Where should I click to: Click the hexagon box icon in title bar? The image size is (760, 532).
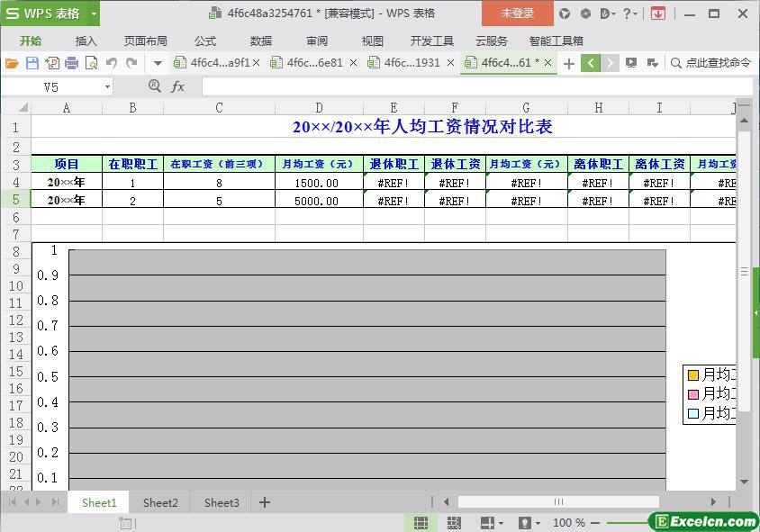point(585,14)
